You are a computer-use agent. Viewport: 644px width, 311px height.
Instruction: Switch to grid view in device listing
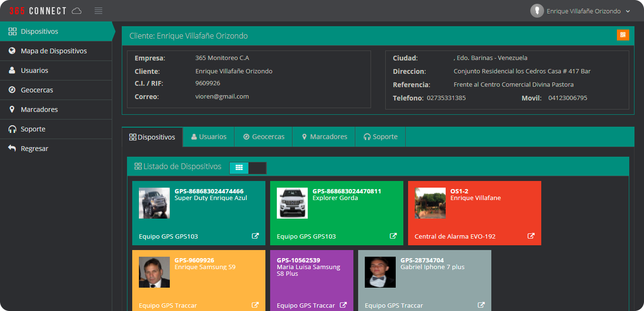click(239, 168)
